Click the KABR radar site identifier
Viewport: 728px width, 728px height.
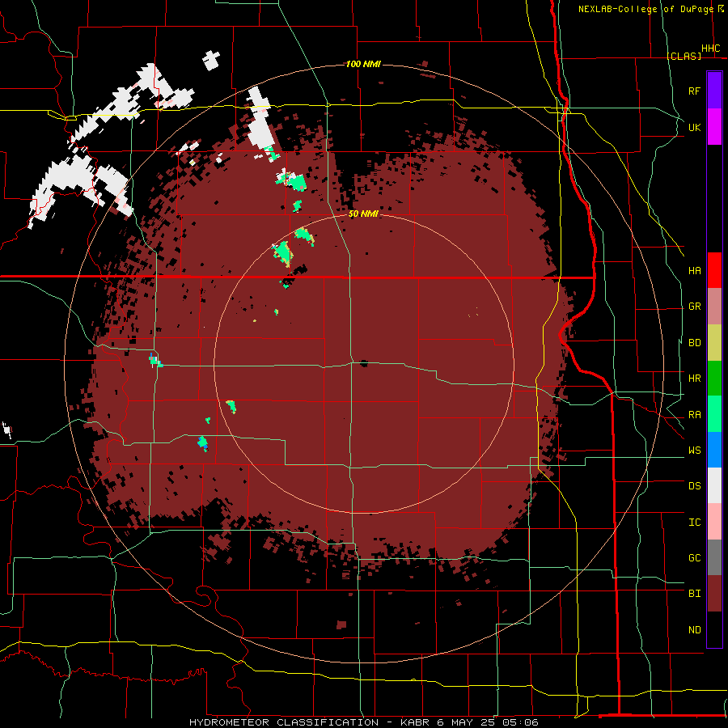416,722
